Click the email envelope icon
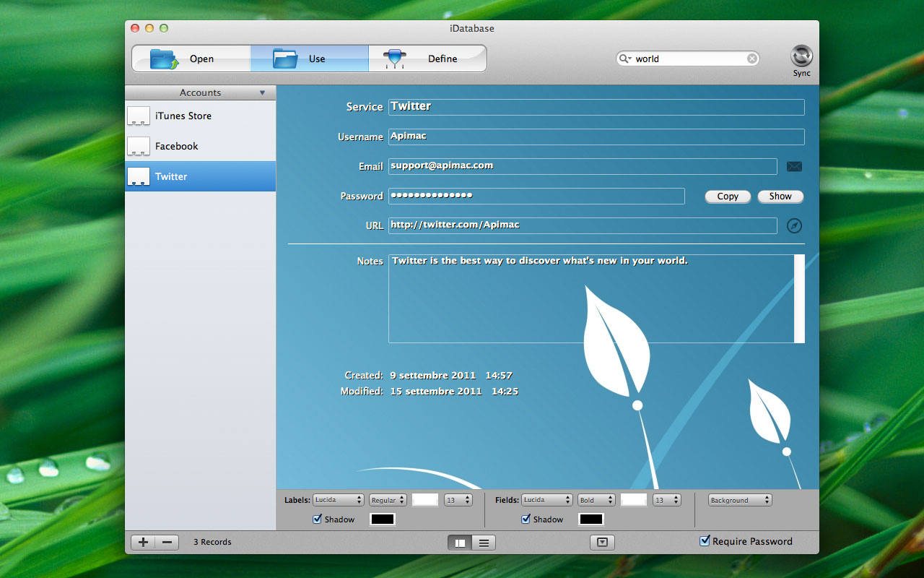The width and height of the screenshot is (924, 578). 794,167
